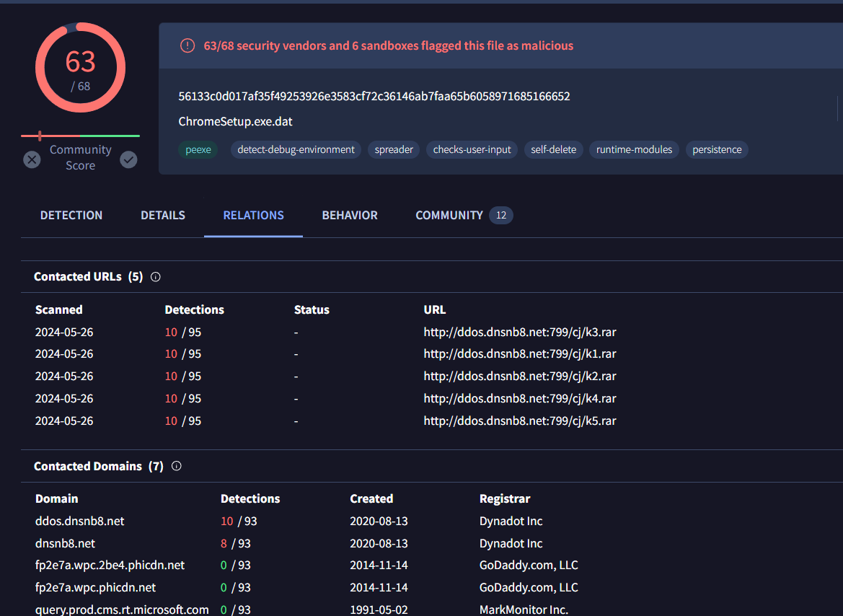
Task: Click the community score X downvote icon
Action: click(32, 159)
